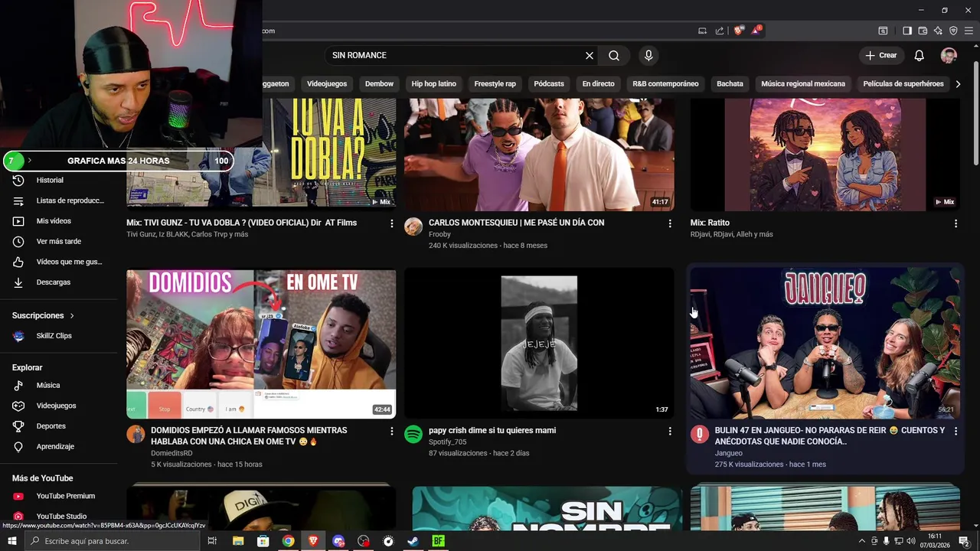This screenshot has height=551, width=980.
Task: Open Steam from the taskbar
Action: 413,541
